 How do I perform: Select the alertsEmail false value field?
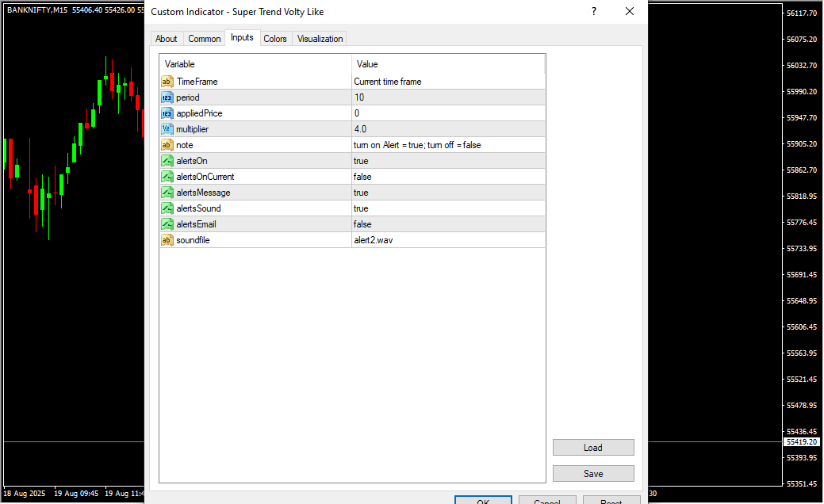(x=448, y=224)
